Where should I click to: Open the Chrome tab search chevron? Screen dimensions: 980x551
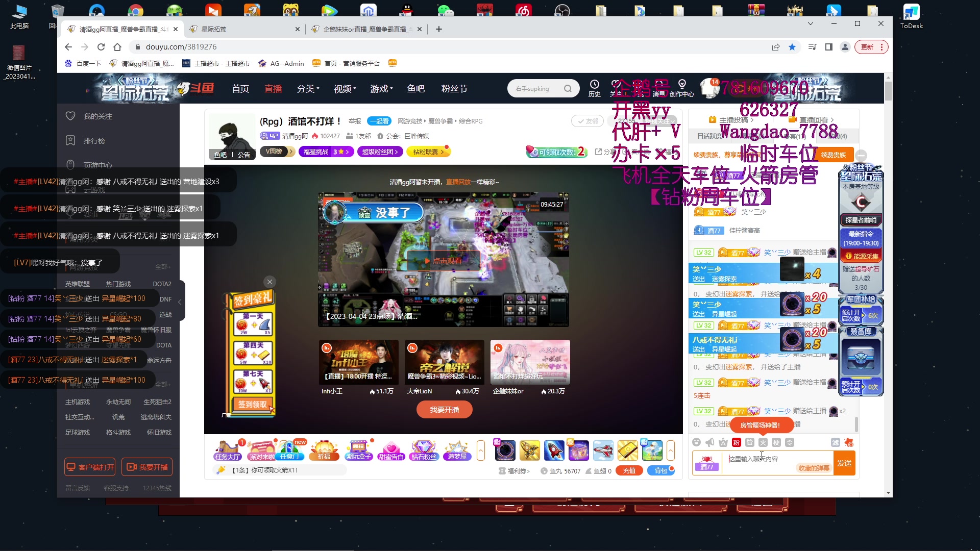click(x=810, y=23)
